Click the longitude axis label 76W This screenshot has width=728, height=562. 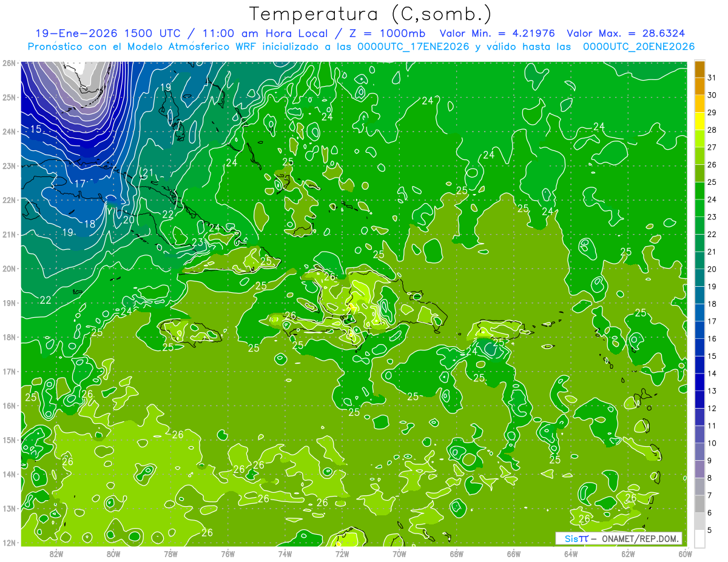227,554
